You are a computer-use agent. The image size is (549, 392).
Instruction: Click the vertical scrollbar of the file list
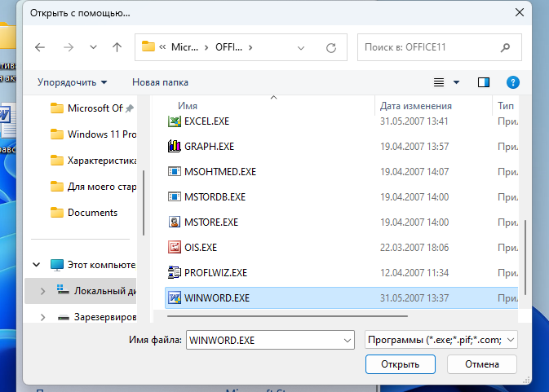click(x=525, y=258)
